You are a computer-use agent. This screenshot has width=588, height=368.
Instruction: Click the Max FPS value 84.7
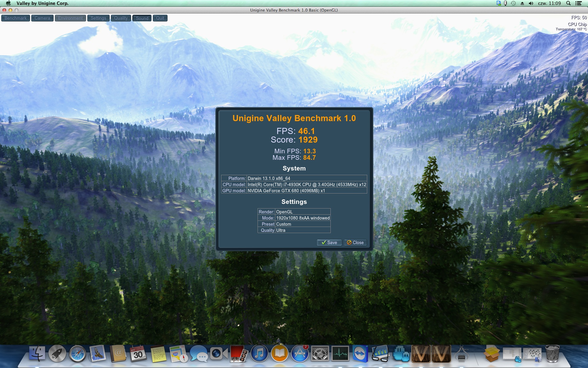pyautogui.click(x=310, y=158)
